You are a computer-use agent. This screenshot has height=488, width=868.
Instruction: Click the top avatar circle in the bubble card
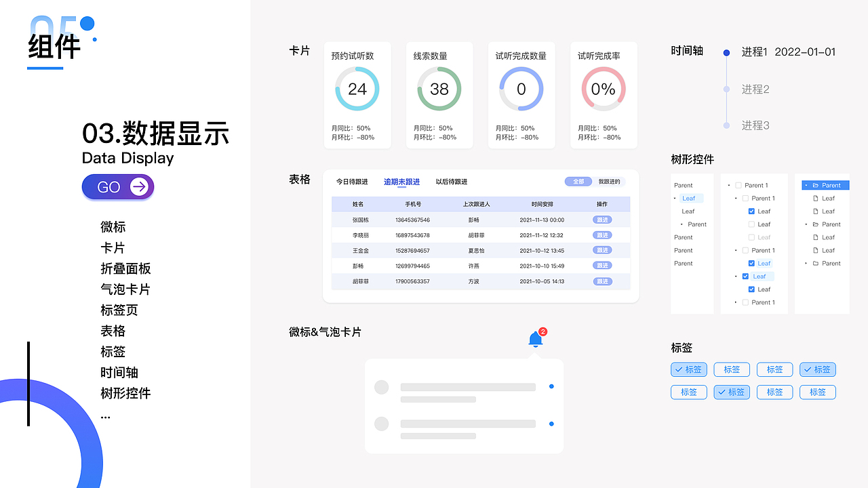382,387
